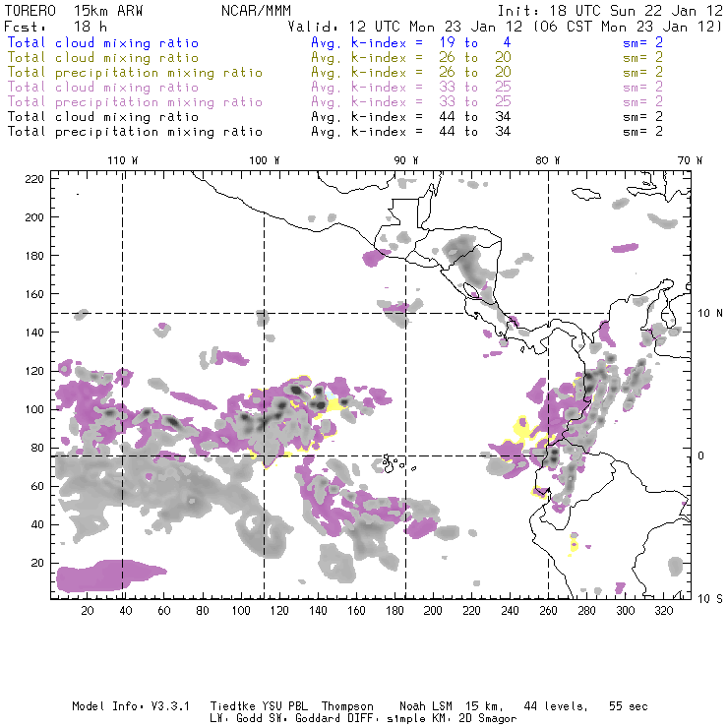
Task: Click the "80" value on the vertical axis
Action: tap(37, 448)
